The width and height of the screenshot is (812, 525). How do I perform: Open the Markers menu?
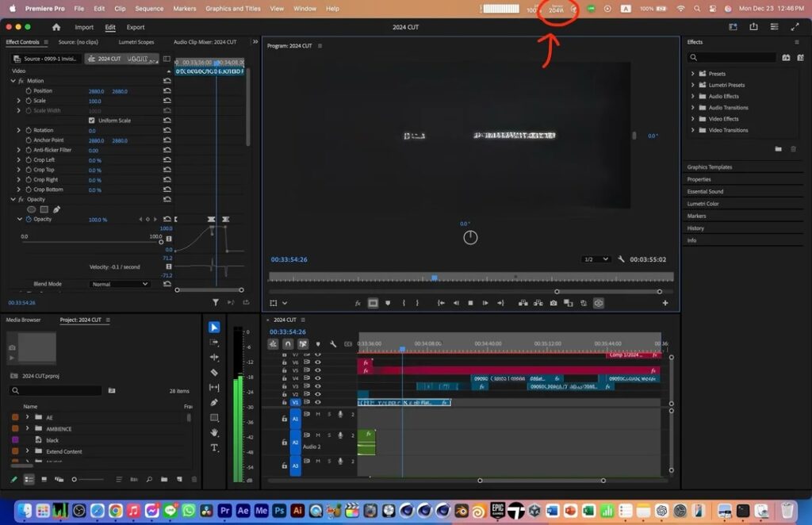(x=184, y=8)
